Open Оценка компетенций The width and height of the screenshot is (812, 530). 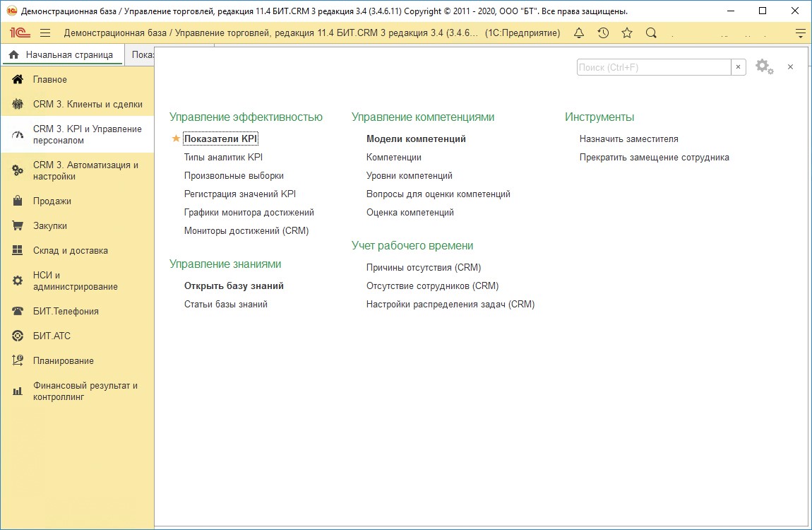tap(410, 213)
